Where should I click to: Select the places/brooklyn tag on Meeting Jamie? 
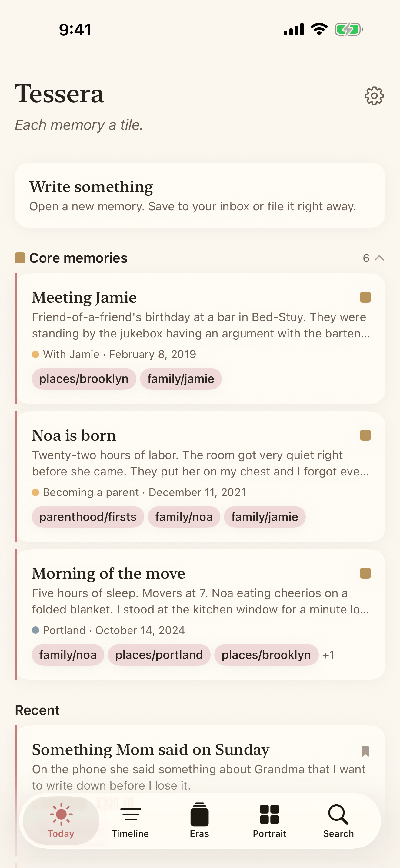tap(84, 379)
